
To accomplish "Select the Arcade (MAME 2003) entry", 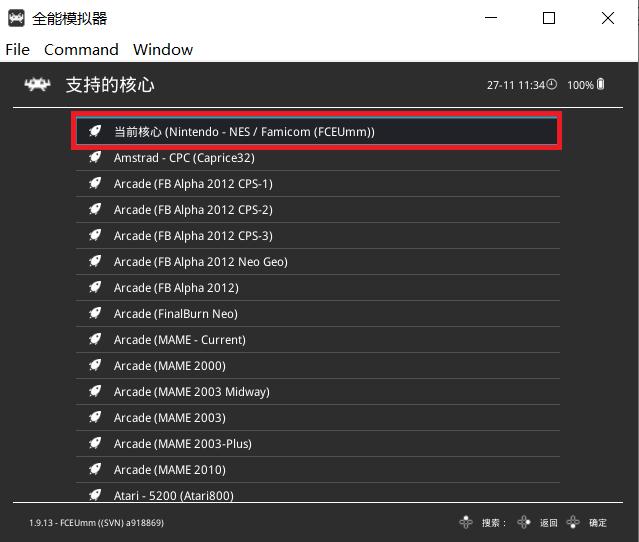I will point(318,418).
